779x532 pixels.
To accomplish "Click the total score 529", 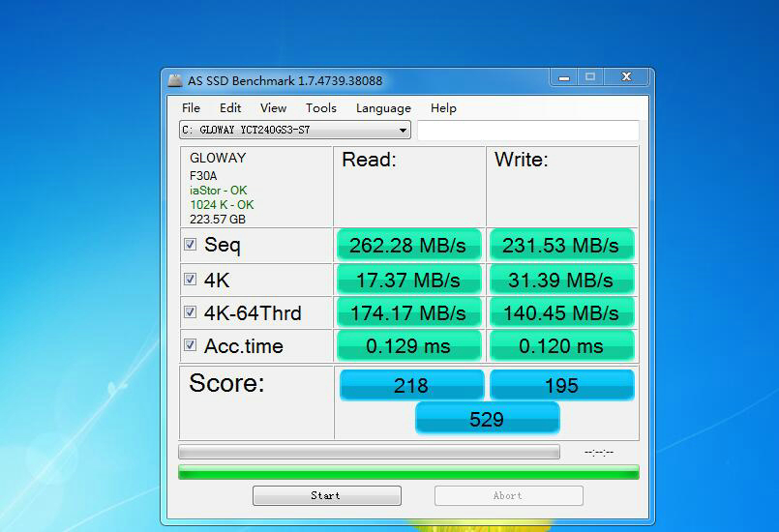I will (x=488, y=419).
